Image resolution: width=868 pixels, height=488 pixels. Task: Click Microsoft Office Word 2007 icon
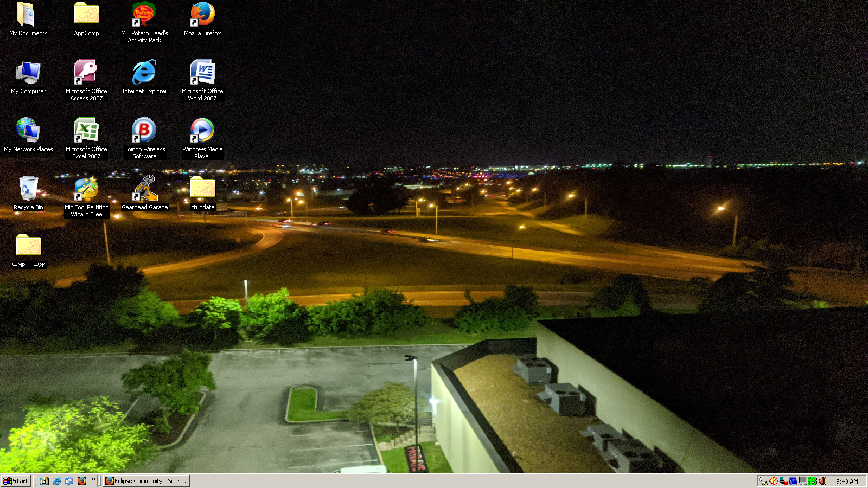(202, 73)
